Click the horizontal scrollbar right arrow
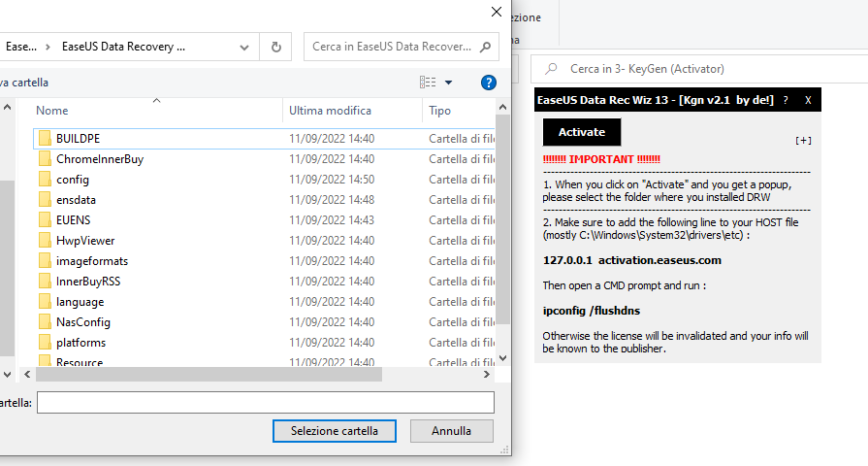 (x=487, y=375)
